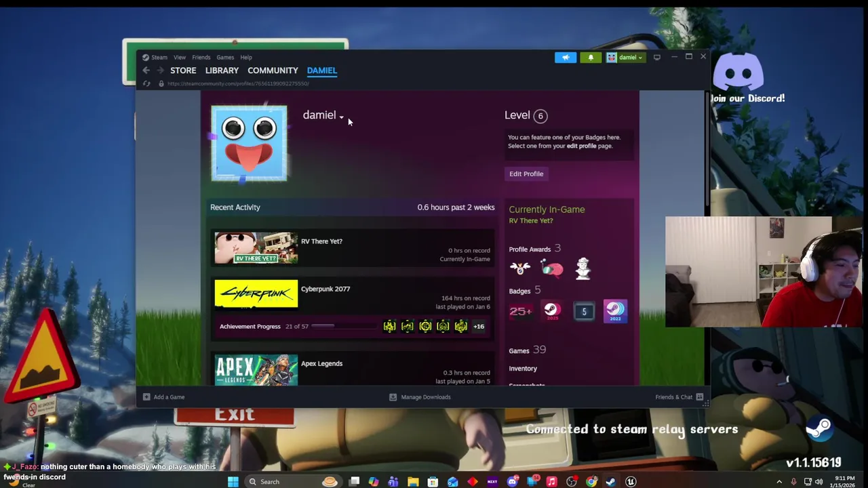
Task: Click the third Cyberpunk achievement icon
Action: (425, 327)
